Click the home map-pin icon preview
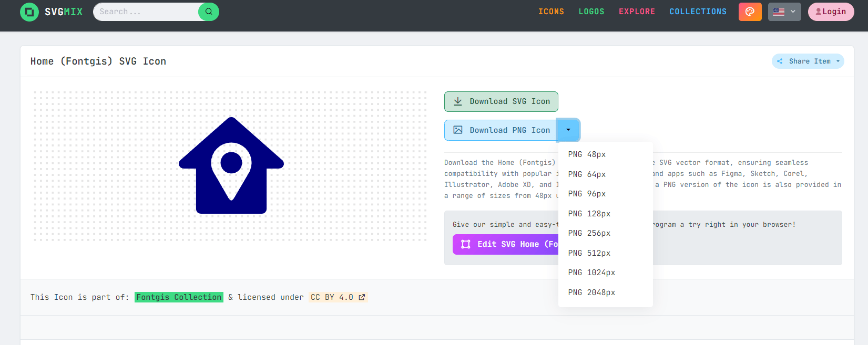868x345 pixels. pos(231,165)
